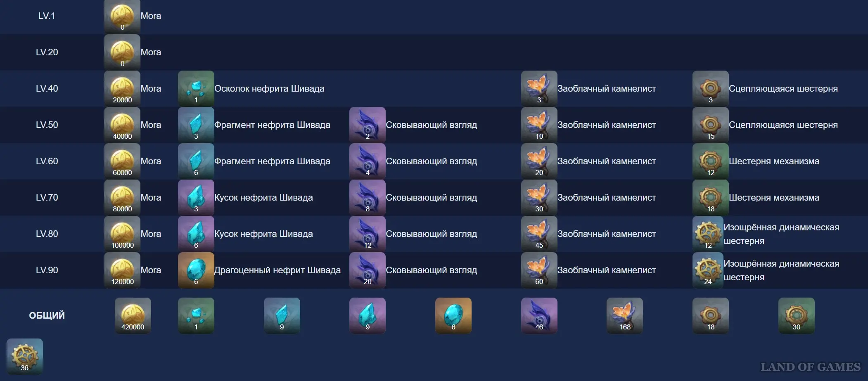
Task: Select the 120000 Mora icon in LV.90 row
Action: pos(122,270)
